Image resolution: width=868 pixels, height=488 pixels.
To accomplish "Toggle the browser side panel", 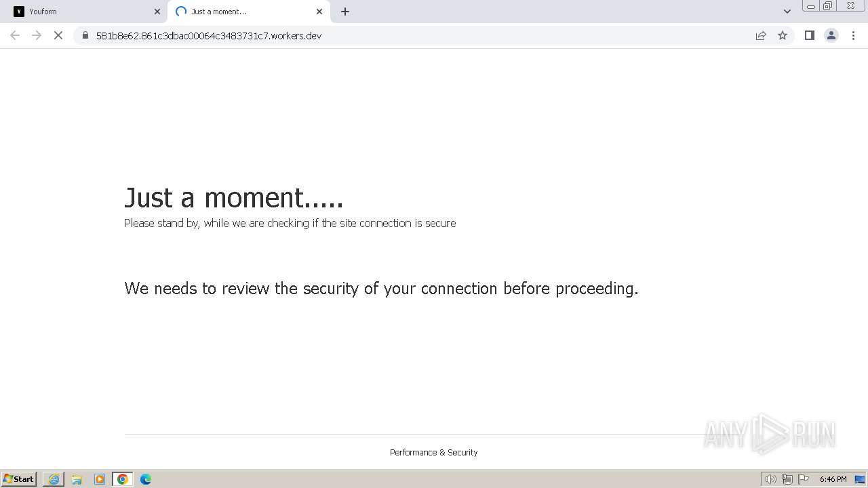I will click(810, 35).
